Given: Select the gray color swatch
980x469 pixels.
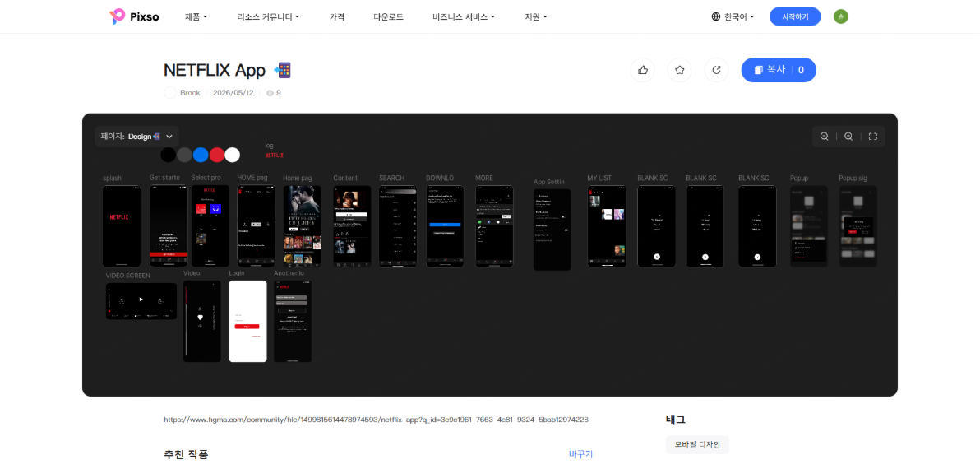Looking at the screenshot, I should (184, 155).
